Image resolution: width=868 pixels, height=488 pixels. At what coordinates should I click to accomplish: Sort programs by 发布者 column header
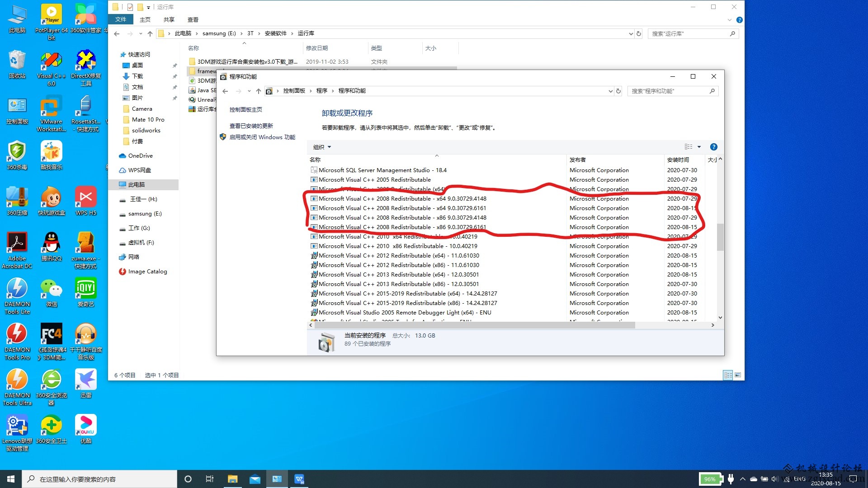(615, 160)
